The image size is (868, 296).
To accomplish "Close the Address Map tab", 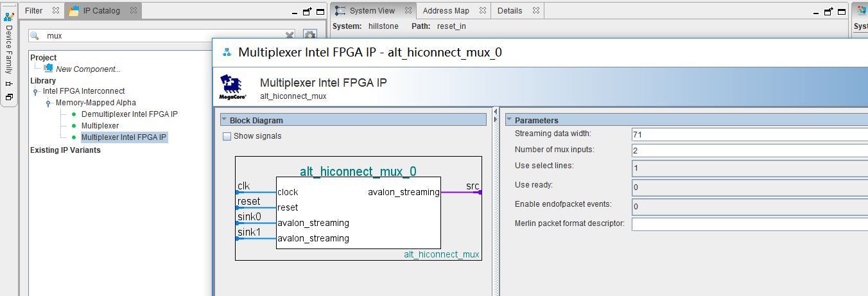I will (x=483, y=11).
